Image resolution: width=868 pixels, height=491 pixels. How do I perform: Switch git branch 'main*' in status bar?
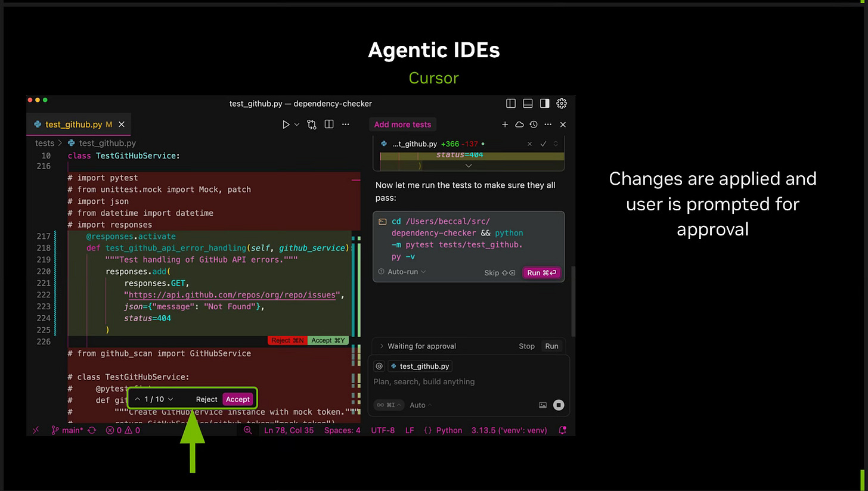pyautogui.click(x=67, y=430)
